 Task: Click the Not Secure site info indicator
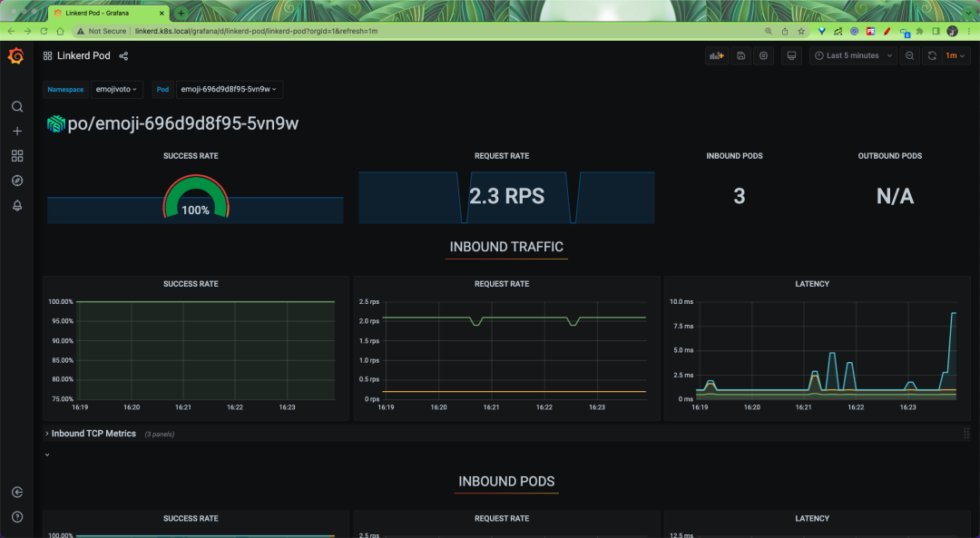[102, 31]
